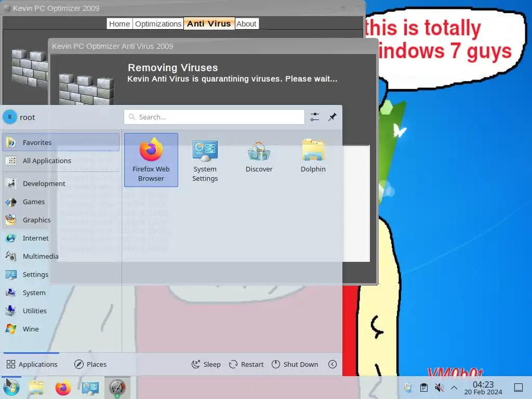
Task: Open Discover software center
Action: (259, 160)
